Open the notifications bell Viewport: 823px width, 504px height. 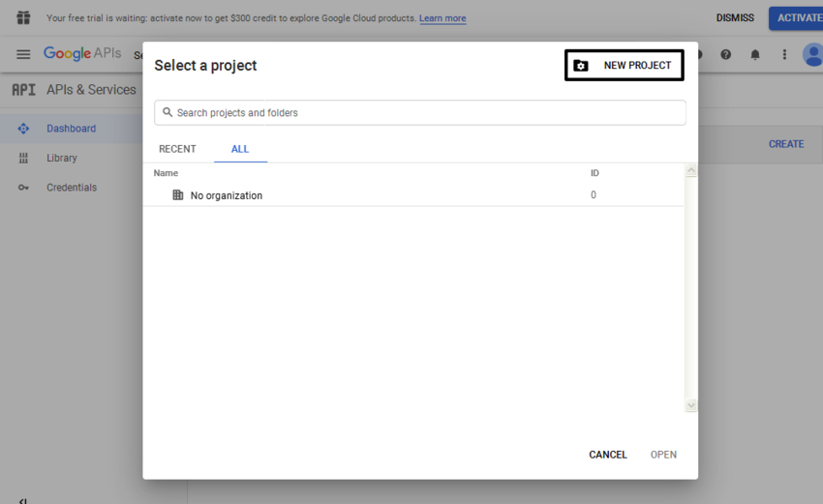[x=755, y=55]
